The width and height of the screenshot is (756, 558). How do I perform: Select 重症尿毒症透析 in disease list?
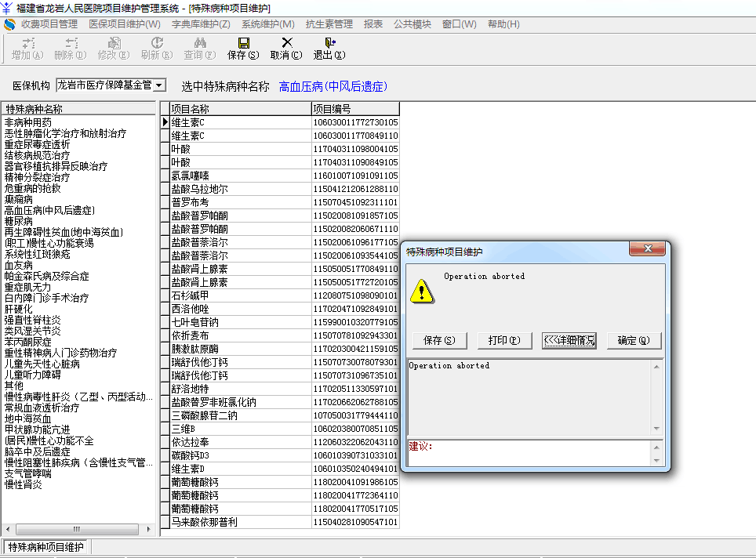37,144
